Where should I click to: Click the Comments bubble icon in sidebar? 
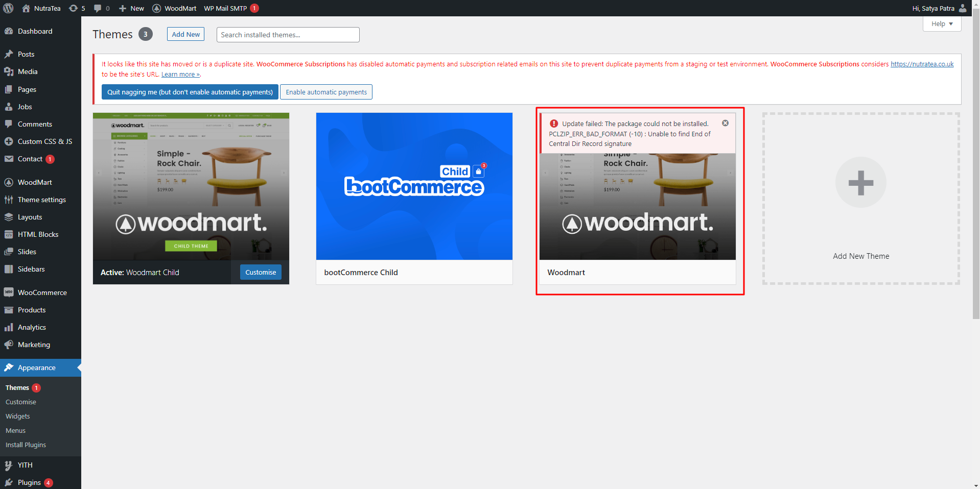click(9, 124)
